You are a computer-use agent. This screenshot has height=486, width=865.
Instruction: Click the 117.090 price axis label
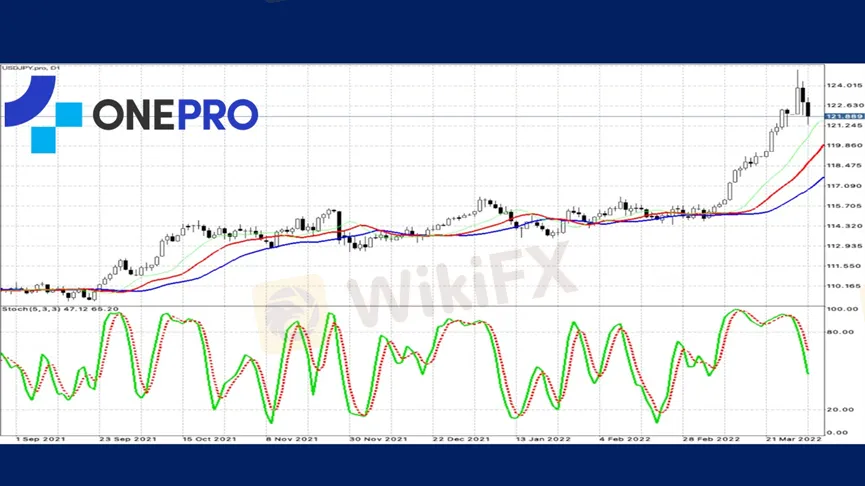843,186
